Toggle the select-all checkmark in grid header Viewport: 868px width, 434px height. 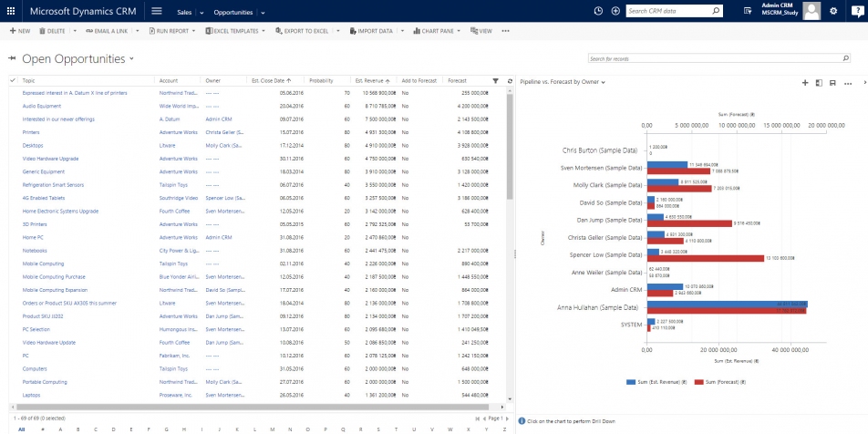pos(13,80)
